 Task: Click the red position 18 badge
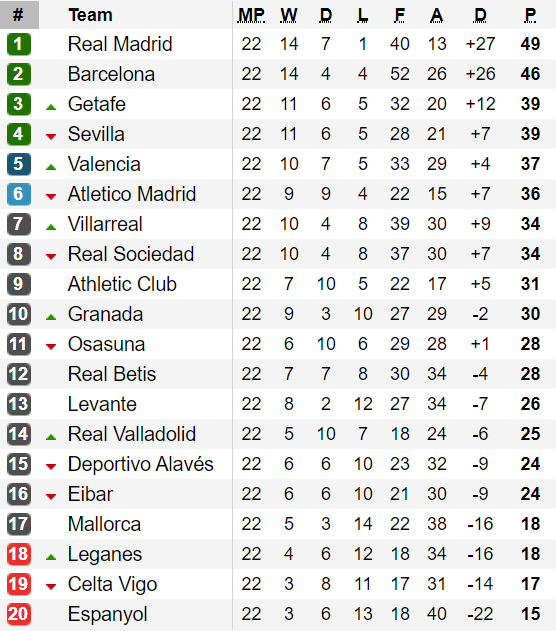tap(19, 554)
